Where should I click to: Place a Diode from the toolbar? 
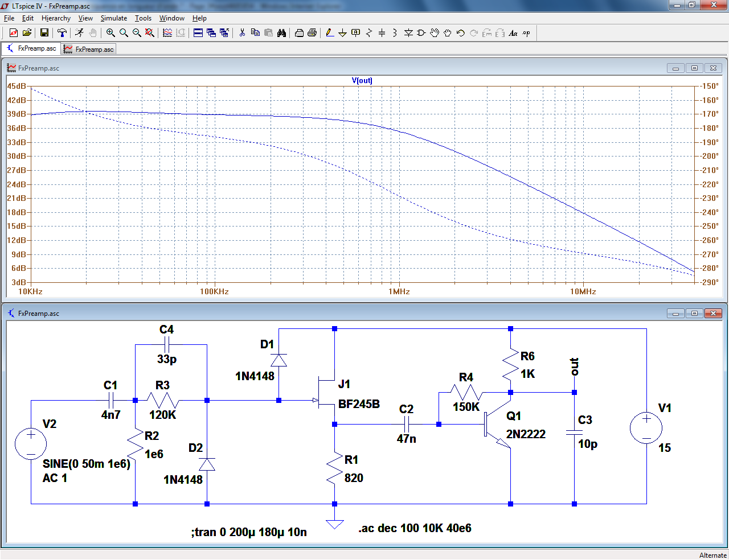point(408,33)
